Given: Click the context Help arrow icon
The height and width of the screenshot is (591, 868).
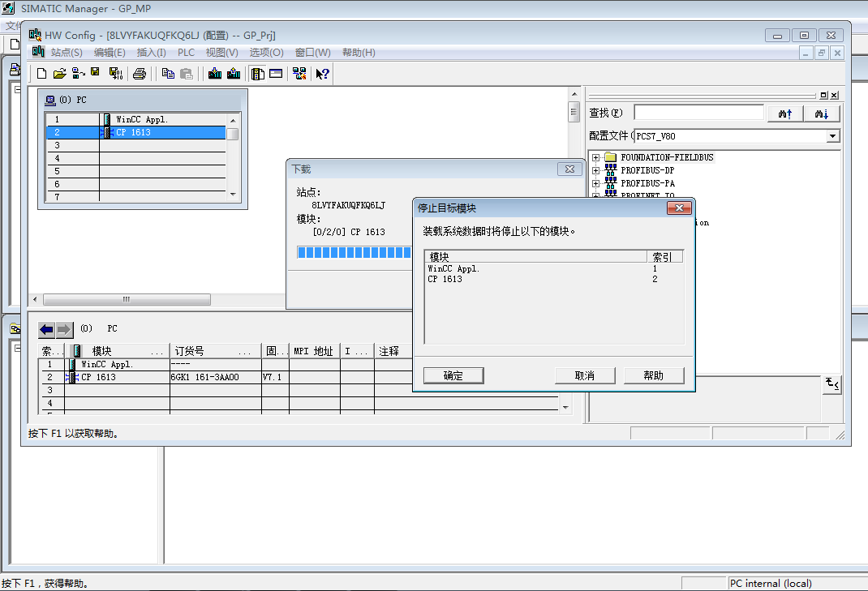Looking at the screenshot, I should pos(323,74).
